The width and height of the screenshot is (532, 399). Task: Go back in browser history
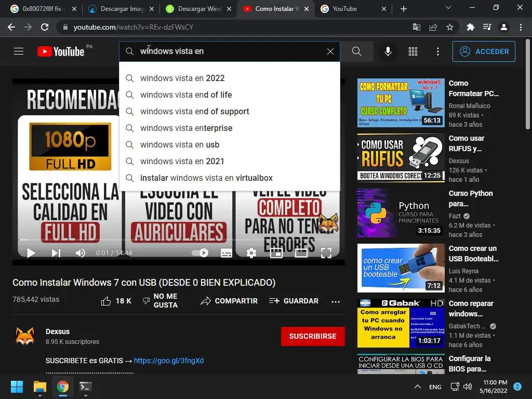11,27
